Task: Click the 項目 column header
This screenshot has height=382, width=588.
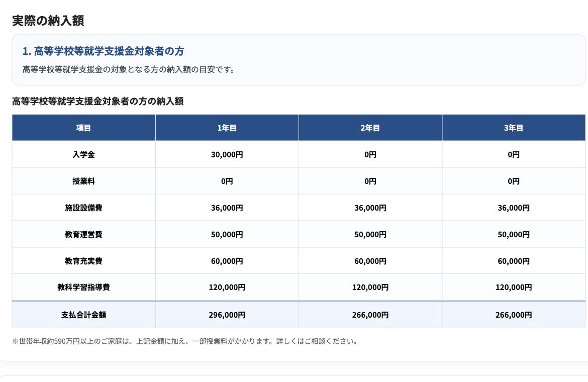Action: click(83, 128)
